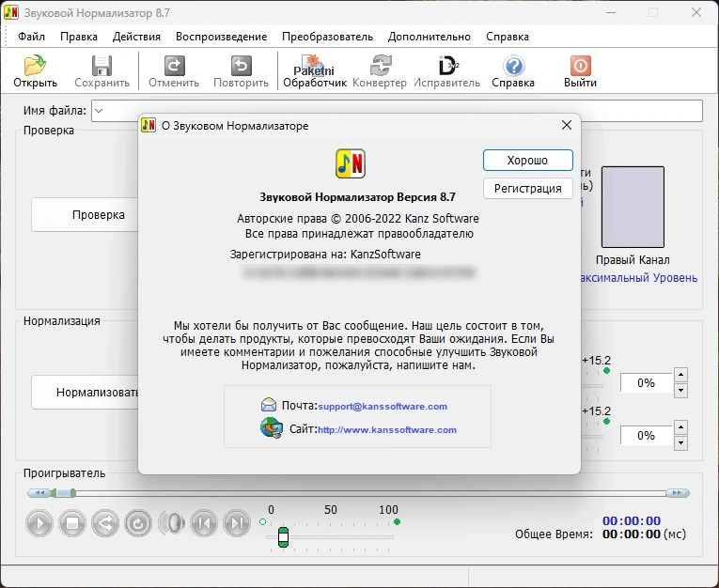719x588 pixels.
Task: Increase the upper 0% value with up arrow
Action: pos(681,375)
